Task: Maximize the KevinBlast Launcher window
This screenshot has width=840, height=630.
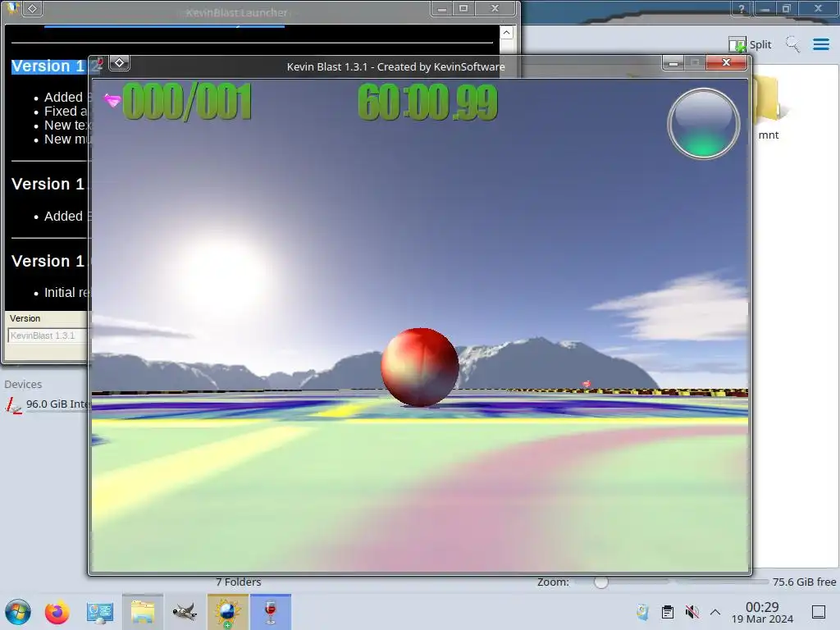Action: point(463,8)
